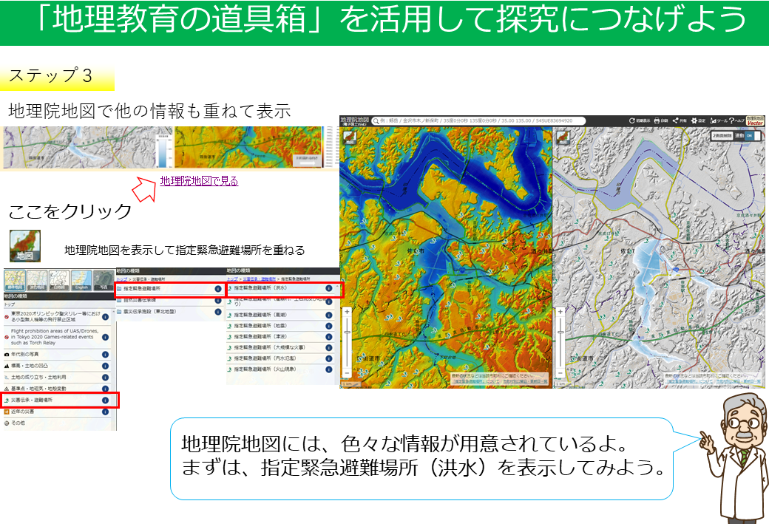The image size is (769, 532).
Task: Open その他 category
Action: 58,423
